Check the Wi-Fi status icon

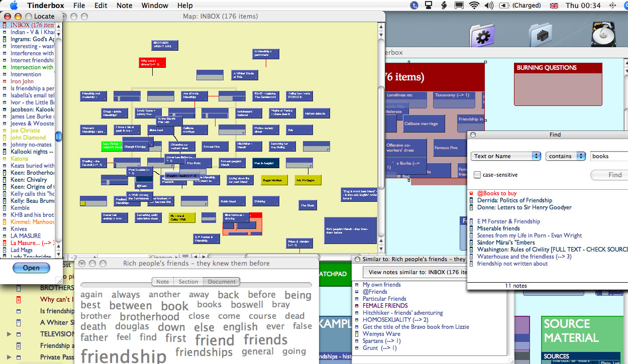[474, 6]
